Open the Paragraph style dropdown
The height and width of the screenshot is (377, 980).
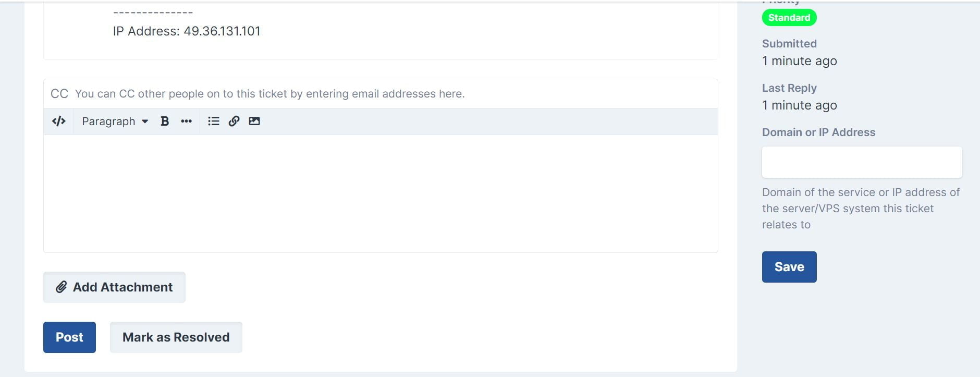point(115,121)
